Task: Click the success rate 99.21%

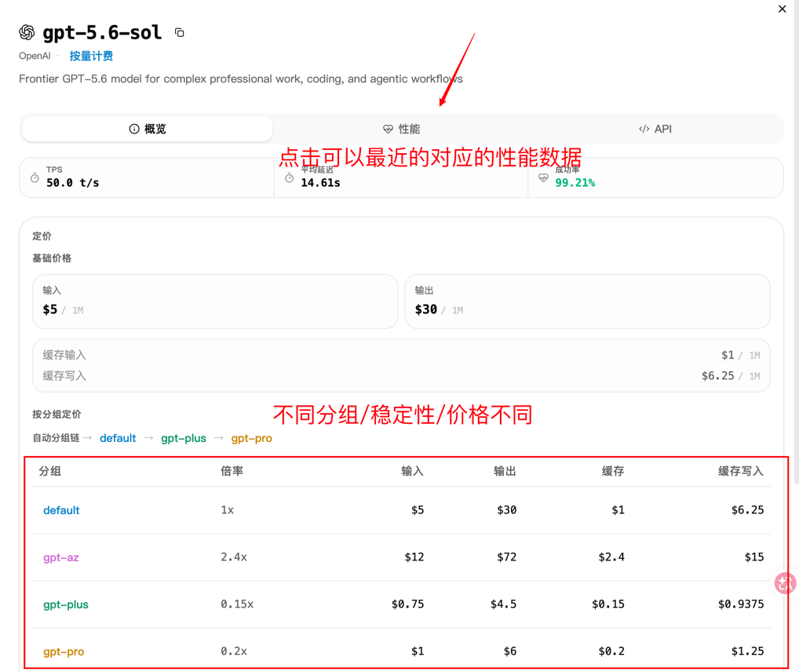Action: 575,183
